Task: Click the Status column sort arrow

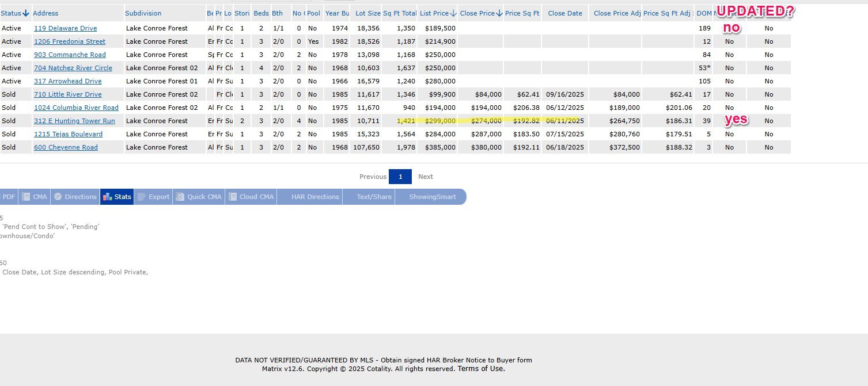Action: click(26, 13)
